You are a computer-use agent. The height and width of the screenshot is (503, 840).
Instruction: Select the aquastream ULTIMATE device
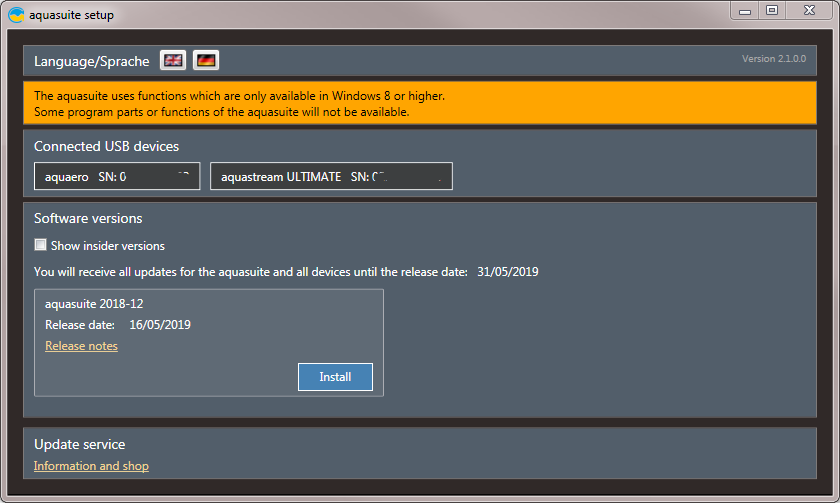click(x=331, y=176)
